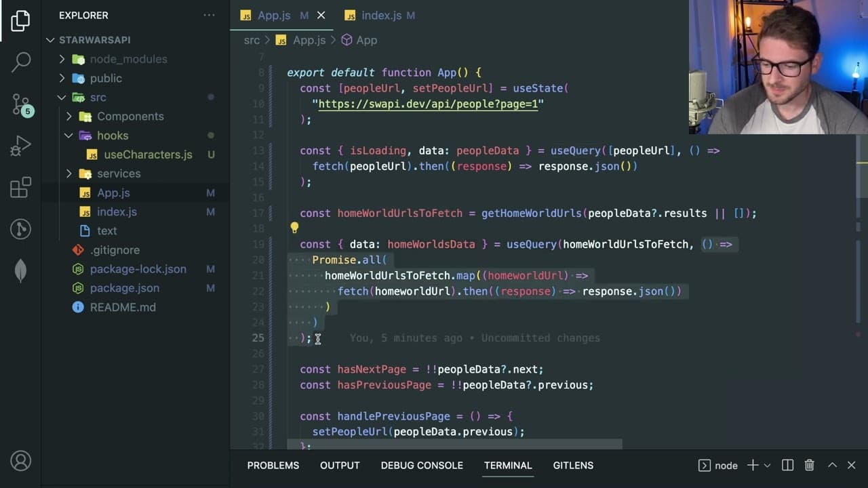868x488 pixels.
Task: Toggle maximize panel size chevron
Action: 832,465
